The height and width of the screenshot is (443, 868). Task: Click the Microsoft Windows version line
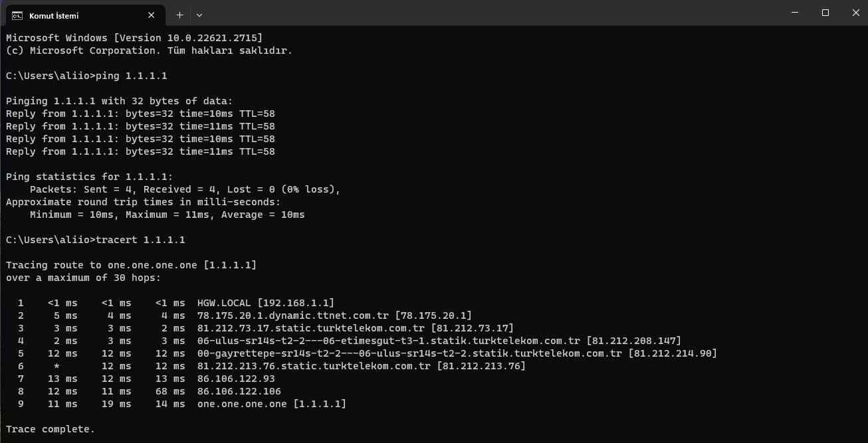[x=134, y=38]
